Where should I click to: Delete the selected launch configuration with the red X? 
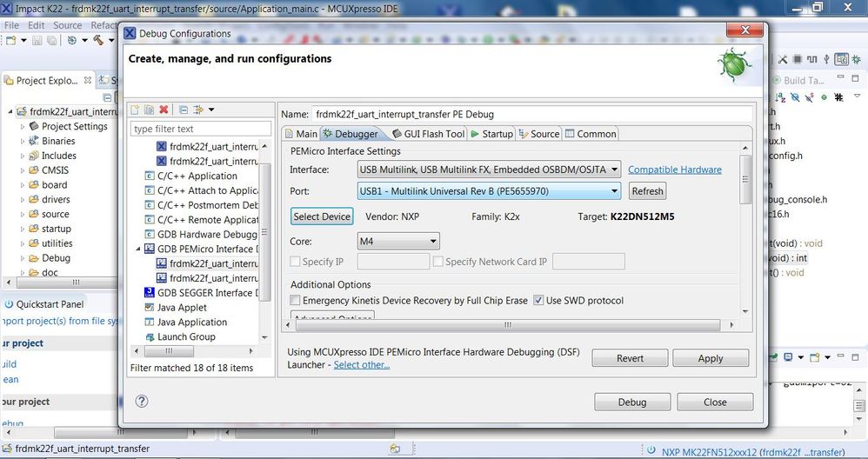click(164, 110)
